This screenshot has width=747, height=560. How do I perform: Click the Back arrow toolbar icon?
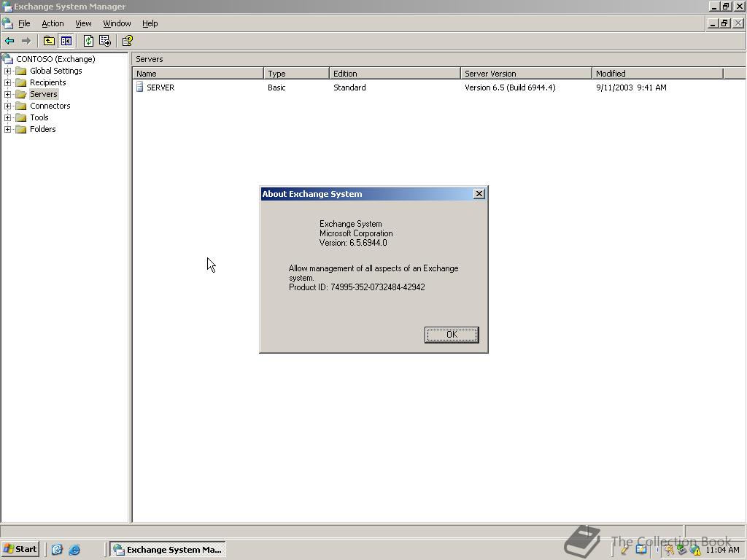(x=9, y=41)
